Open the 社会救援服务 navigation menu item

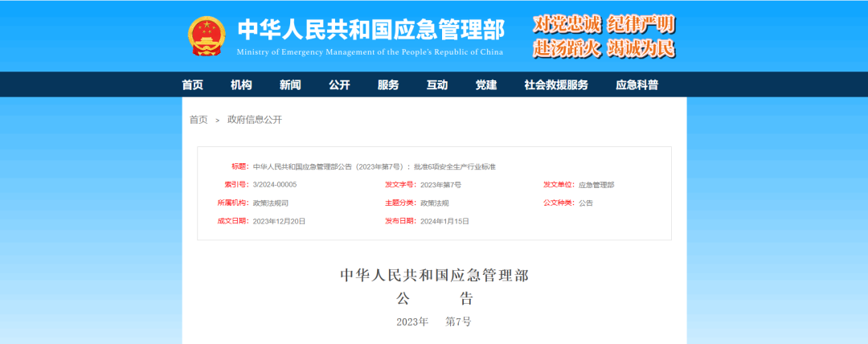556,84
